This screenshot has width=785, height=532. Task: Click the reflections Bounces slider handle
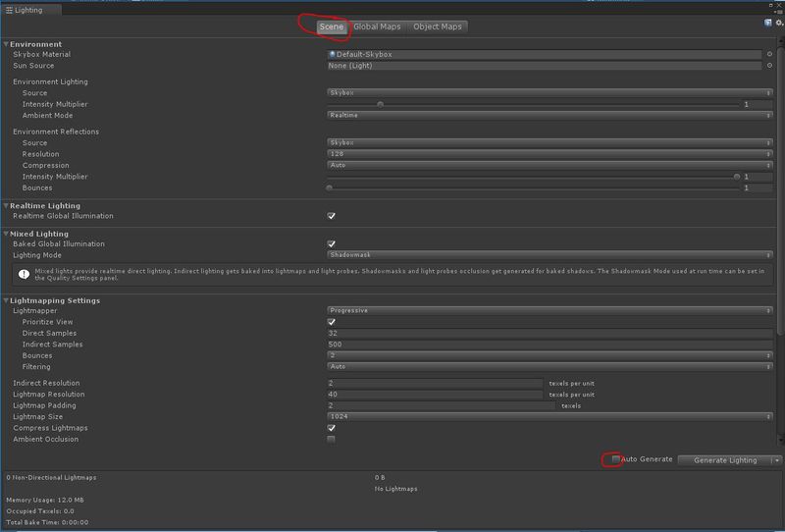329,188
